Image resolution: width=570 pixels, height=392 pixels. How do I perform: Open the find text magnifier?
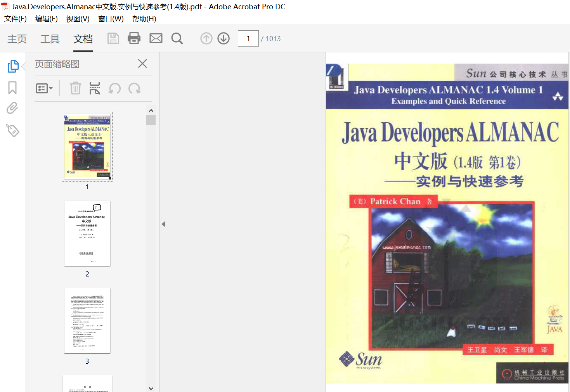[177, 38]
